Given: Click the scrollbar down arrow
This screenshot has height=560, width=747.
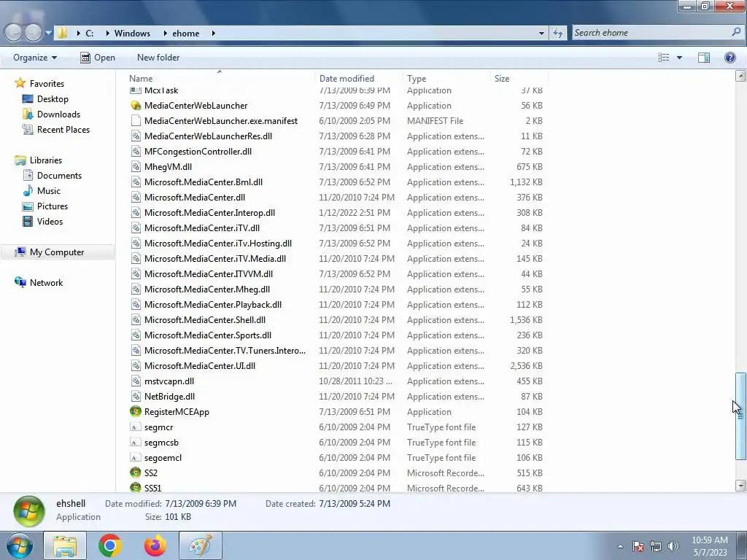Looking at the screenshot, I should (740, 486).
